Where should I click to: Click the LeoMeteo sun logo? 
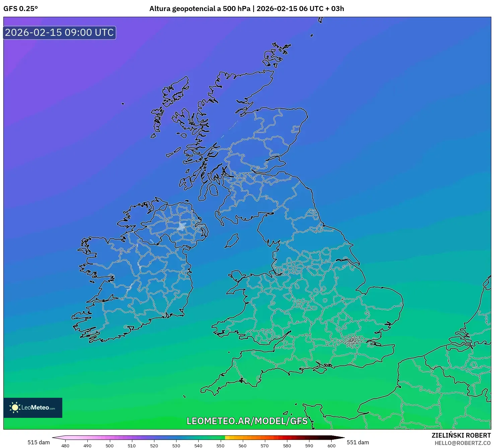(x=15, y=407)
